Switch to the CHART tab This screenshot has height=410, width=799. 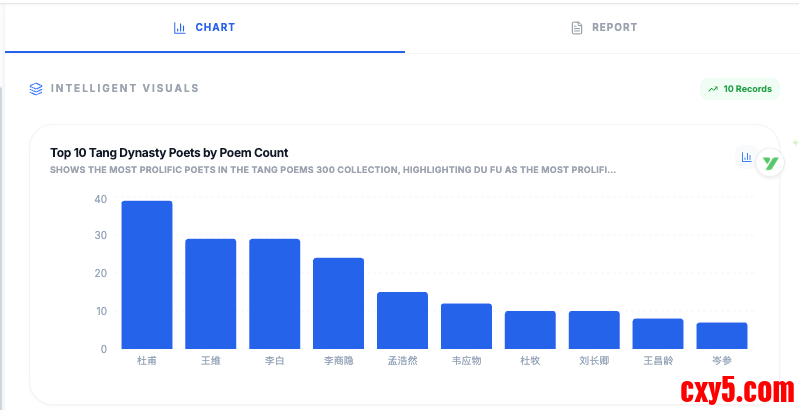[x=205, y=27]
